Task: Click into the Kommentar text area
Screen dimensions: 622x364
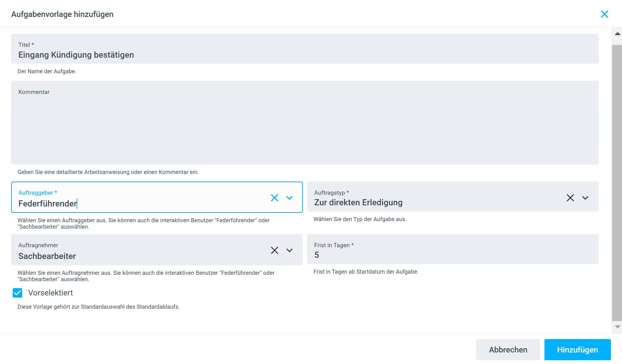Action: pos(305,126)
